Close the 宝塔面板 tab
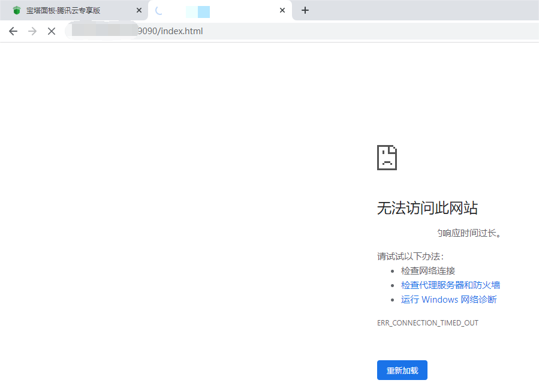This screenshot has width=539, height=392. point(138,10)
